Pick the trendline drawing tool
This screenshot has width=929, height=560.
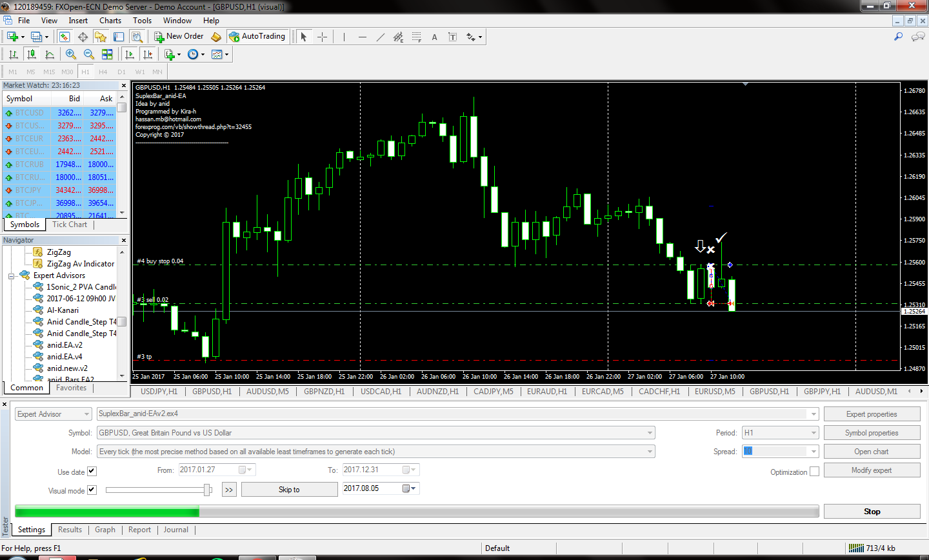point(380,37)
